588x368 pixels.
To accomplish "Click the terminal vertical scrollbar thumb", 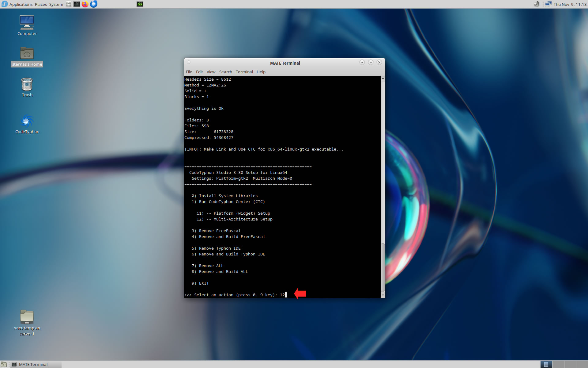I will [383, 267].
